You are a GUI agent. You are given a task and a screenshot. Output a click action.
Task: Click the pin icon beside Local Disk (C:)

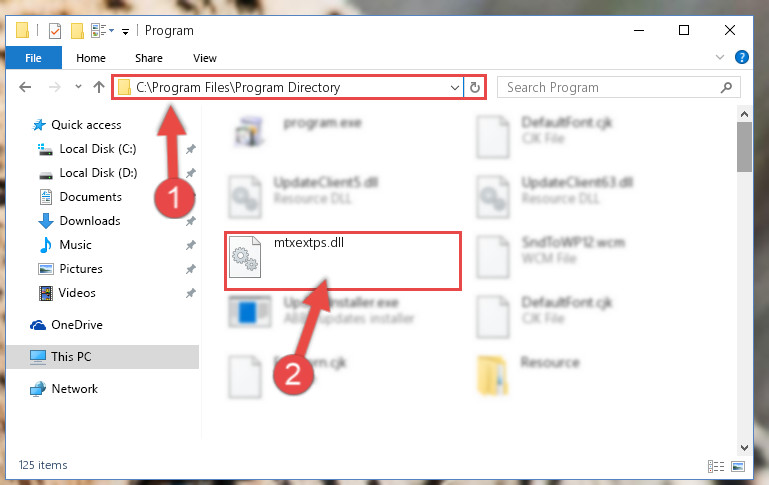tap(191, 149)
